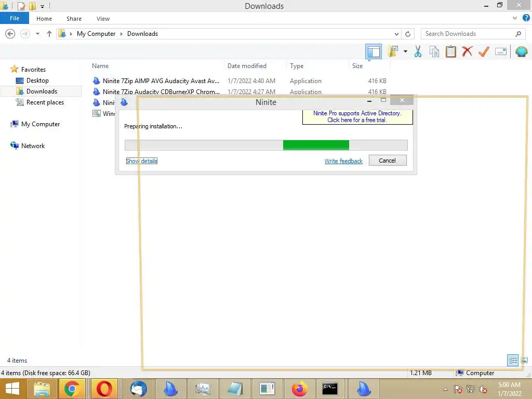Expand the ribbon with the chevron
Viewport: 532px width, 399px height.
(x=515, y=18)
